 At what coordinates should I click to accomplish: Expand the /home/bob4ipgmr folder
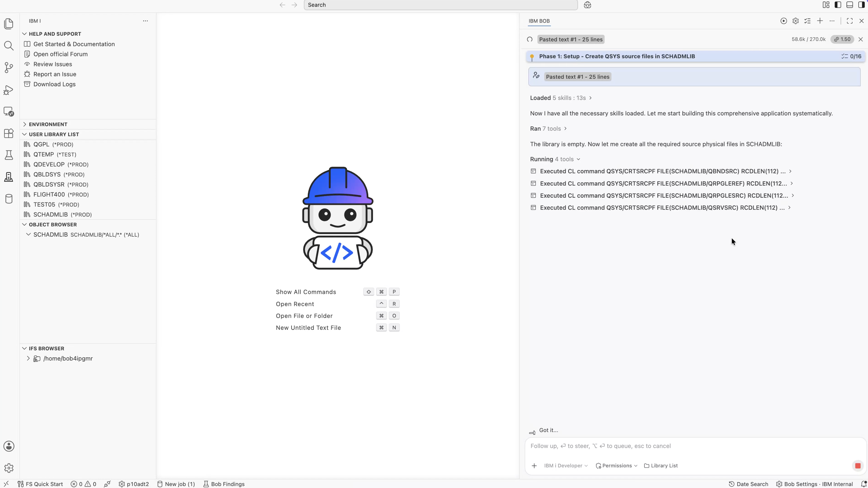click(x=28, y=358)
